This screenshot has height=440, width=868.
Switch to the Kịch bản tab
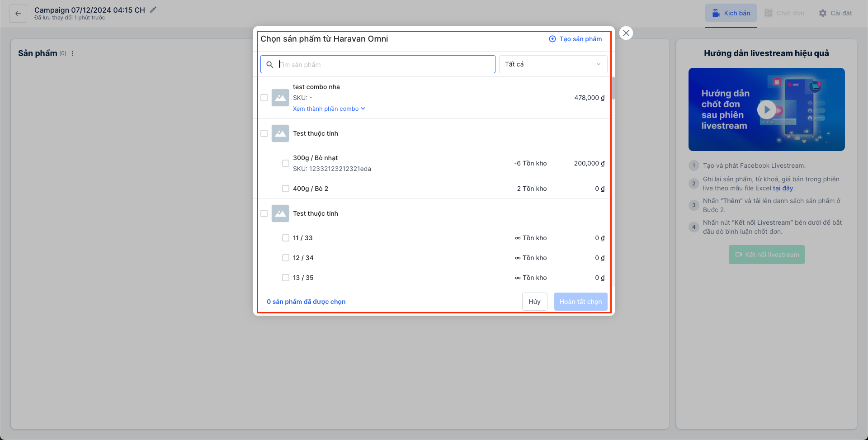[x=731, y=13]
